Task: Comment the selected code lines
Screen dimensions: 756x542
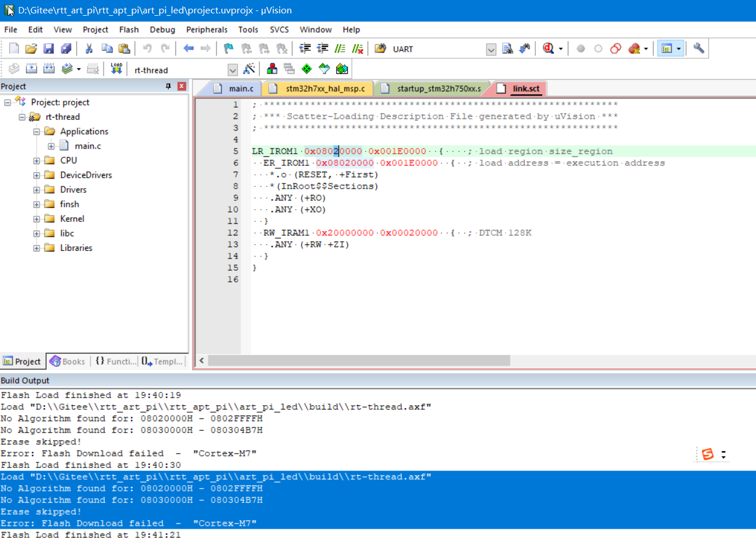Action: click(x=340, y=49)
